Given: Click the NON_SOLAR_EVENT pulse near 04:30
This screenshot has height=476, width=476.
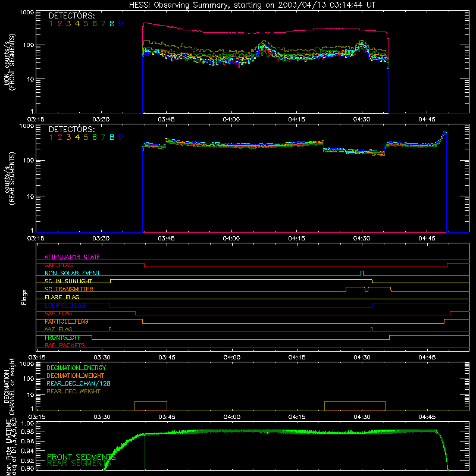Looking at the screenshot, I should coord(362,273).
